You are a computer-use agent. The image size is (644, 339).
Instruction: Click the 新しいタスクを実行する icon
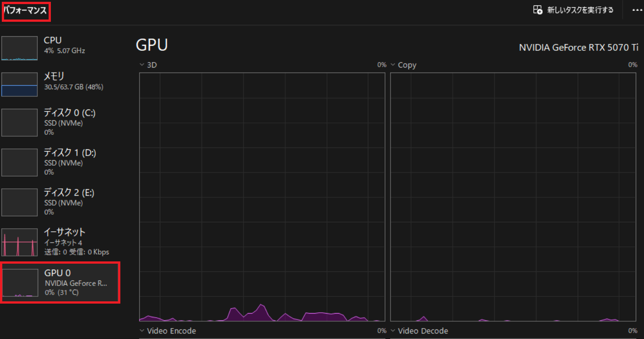(538, 10)
